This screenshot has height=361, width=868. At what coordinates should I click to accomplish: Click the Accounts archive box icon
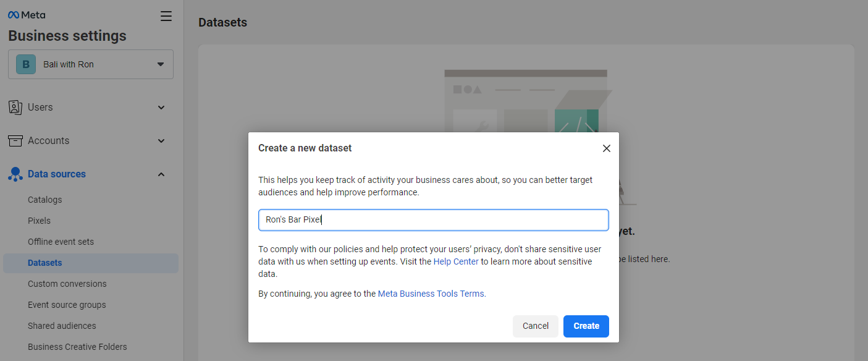(x=15, y=140)
